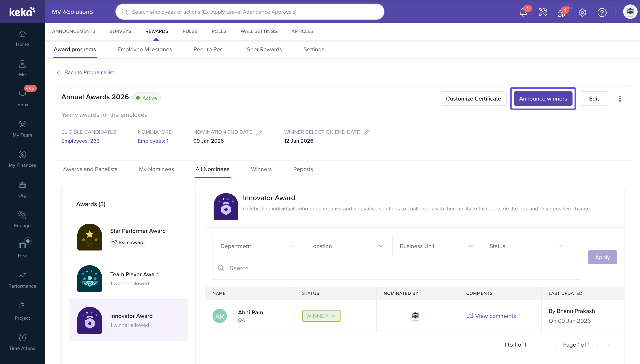Open the three-dot more options menu

pos(620,99)
